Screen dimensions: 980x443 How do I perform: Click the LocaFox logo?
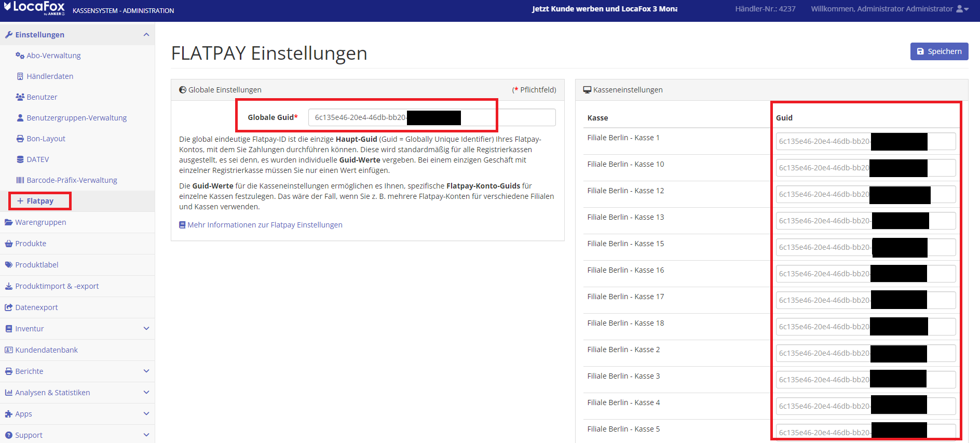[35, 8]
